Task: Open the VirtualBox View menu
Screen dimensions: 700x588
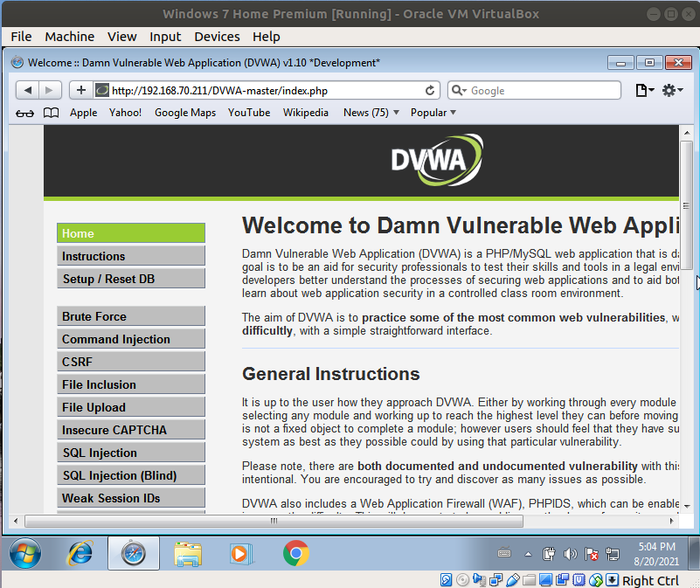Action: pos(121,37)
